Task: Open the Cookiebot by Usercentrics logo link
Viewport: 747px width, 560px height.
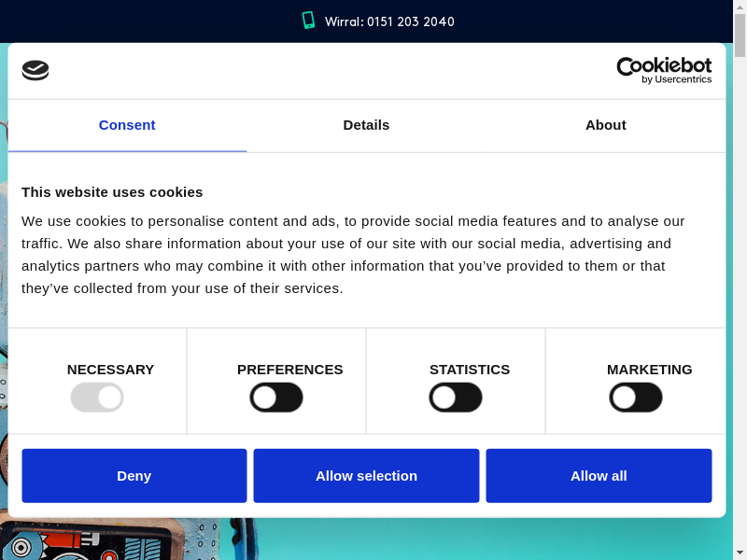Action: pyautogui.click(x=664, y=71)
